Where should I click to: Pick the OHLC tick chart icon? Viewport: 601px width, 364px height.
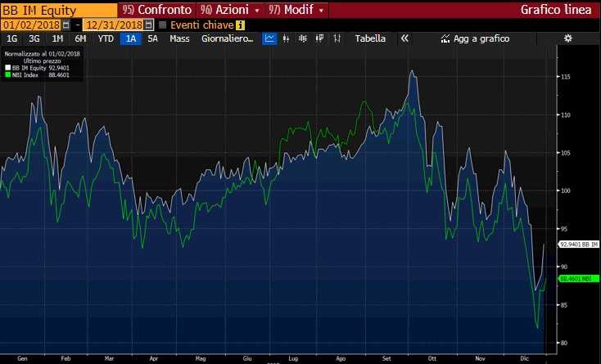[337, 38]
